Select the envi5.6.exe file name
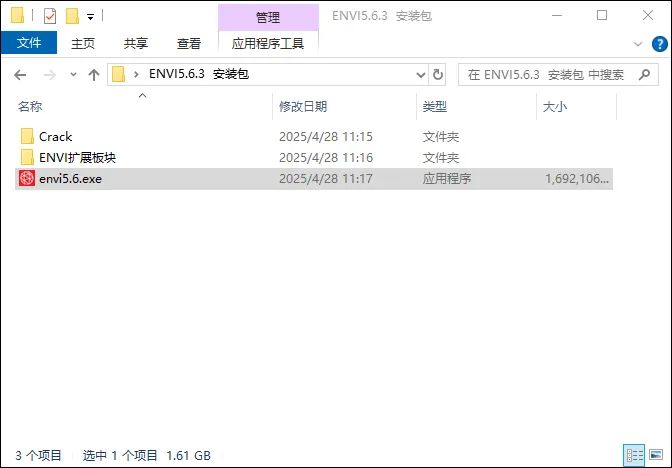Viewport: 672px width, 468px height. [x=70, y=179]
